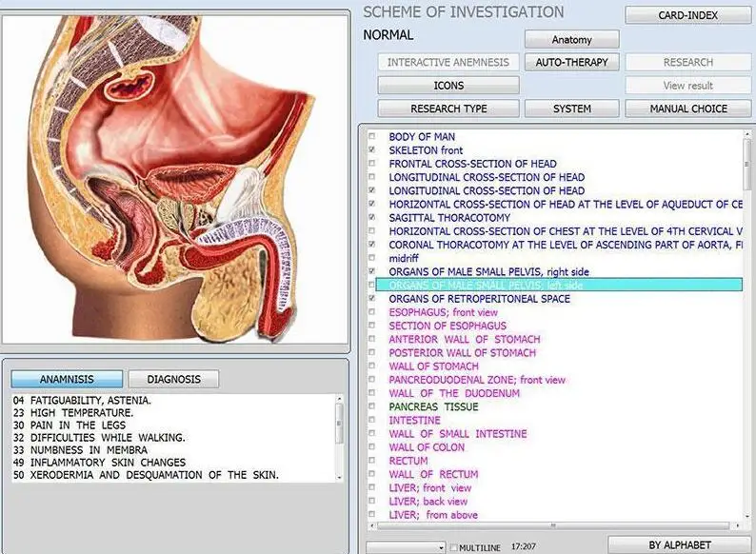Click MANUAL CHOICE button
The image size is (756, 554).
point(687,109)
